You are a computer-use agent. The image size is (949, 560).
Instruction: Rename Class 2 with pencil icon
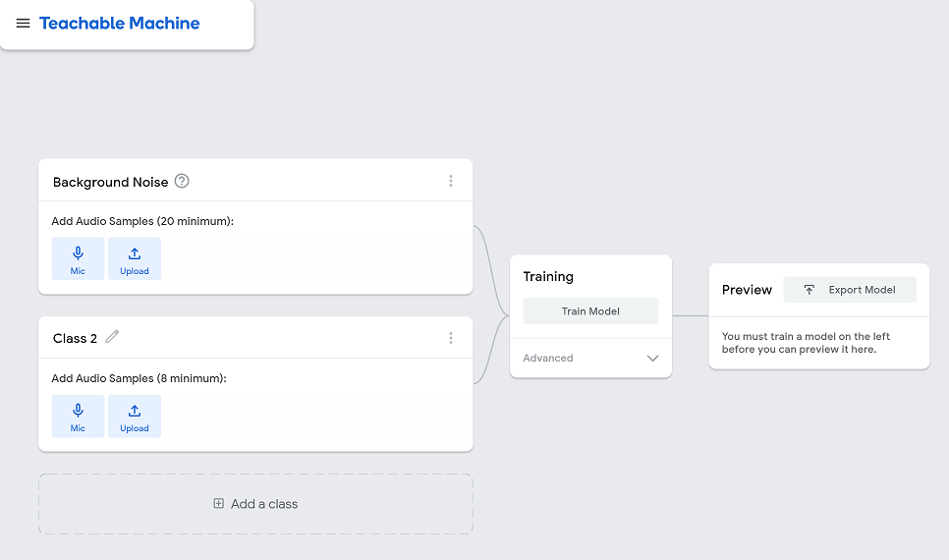[x=113, y=337]
